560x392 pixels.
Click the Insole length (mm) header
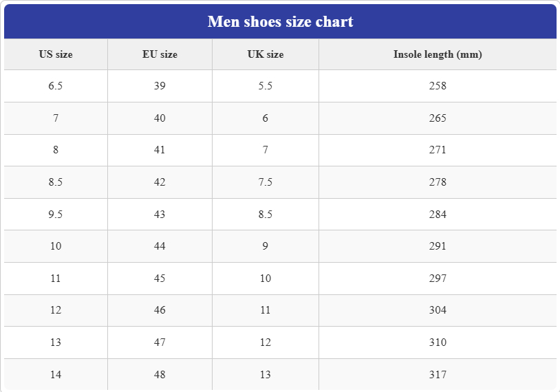pos(438,54)
